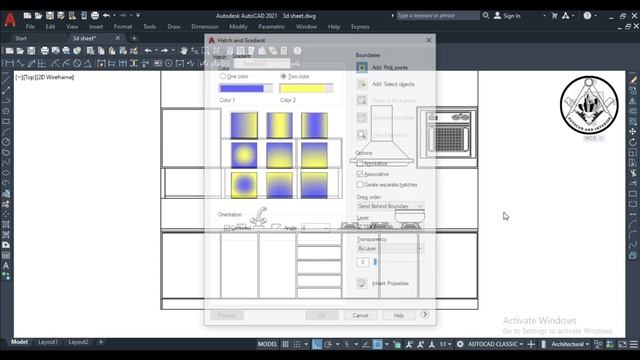Screen dimensions: 640x360
Task: Click the Save icon in quick access toolbar
Action: (x=50, y=16)
